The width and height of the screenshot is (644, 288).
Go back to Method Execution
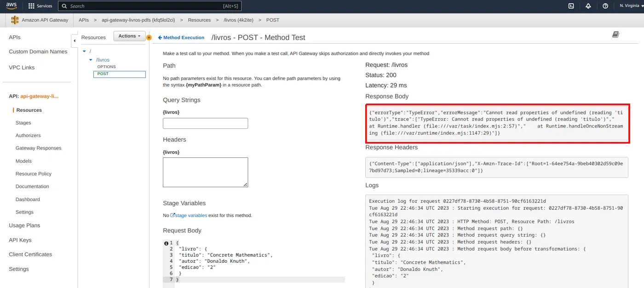181,38
